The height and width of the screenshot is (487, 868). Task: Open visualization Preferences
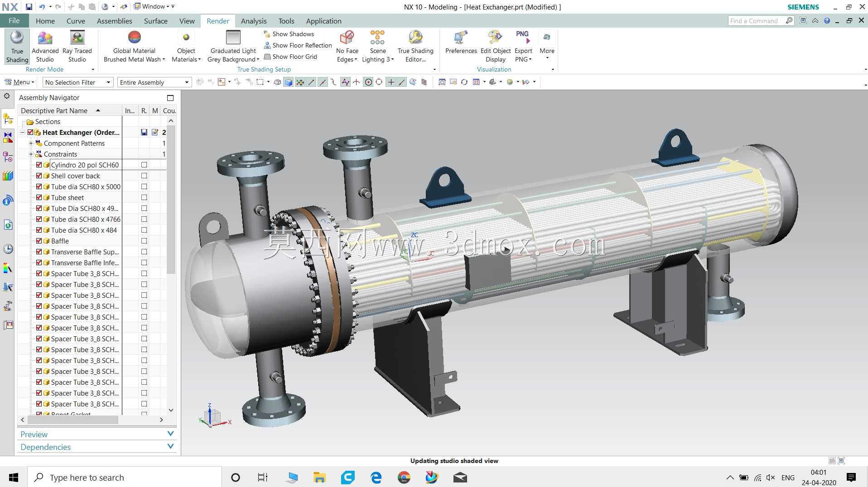coord(461,43)
